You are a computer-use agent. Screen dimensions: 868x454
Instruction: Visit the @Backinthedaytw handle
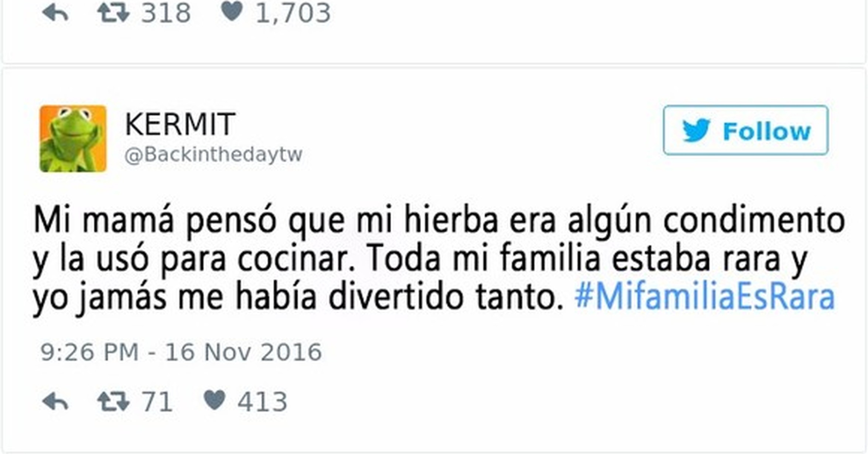tap(214, 154)
